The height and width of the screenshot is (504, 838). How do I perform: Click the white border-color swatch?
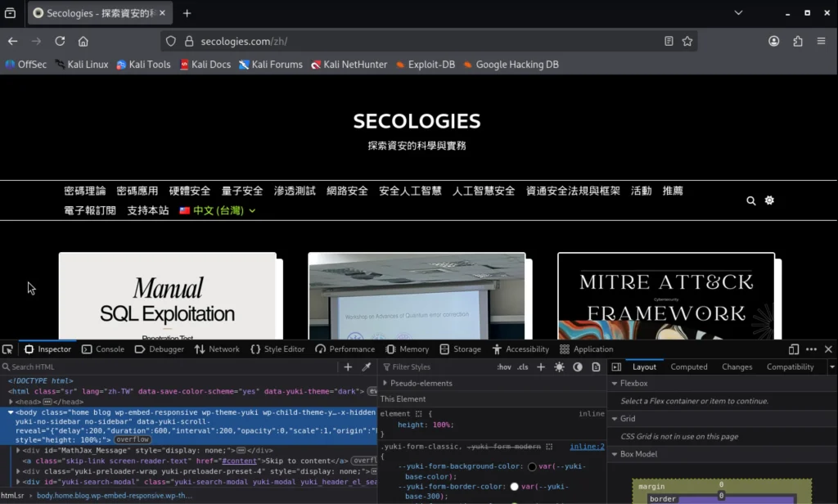pyautogui.click(x=515, y=487)
